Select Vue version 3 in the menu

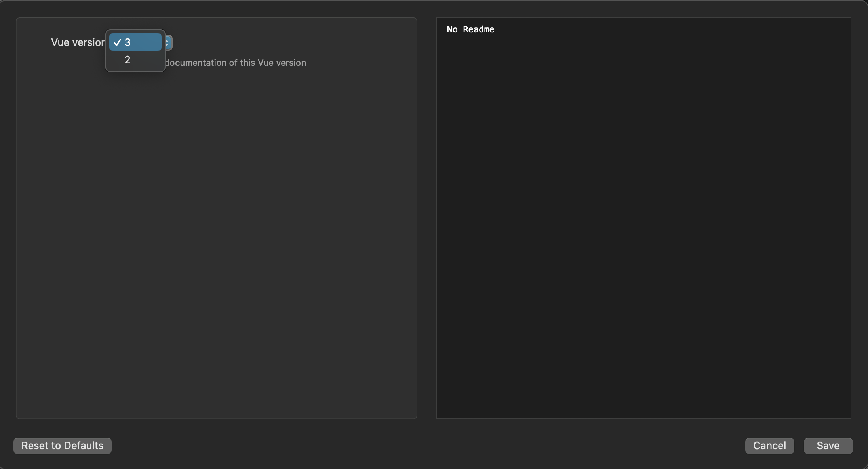click(135, 42)
